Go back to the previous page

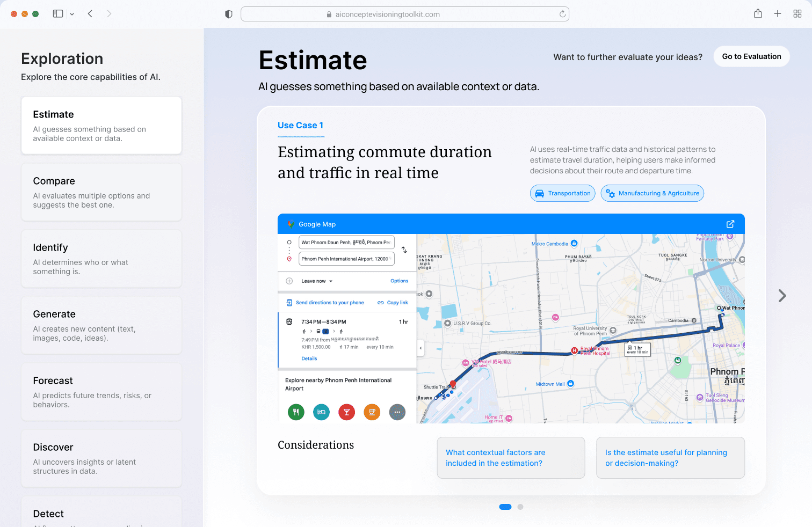click(x=90, y=14)
